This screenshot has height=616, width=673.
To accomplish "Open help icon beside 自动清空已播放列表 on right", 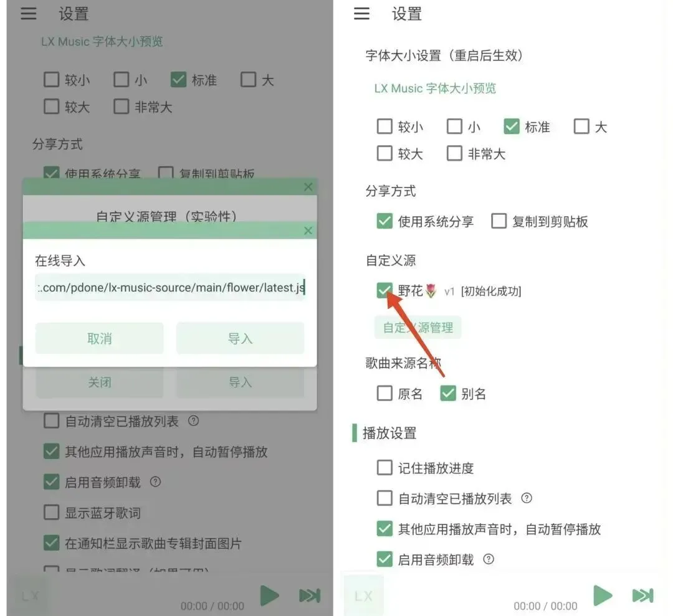I will pyautogui.click(x=527, y=498).
